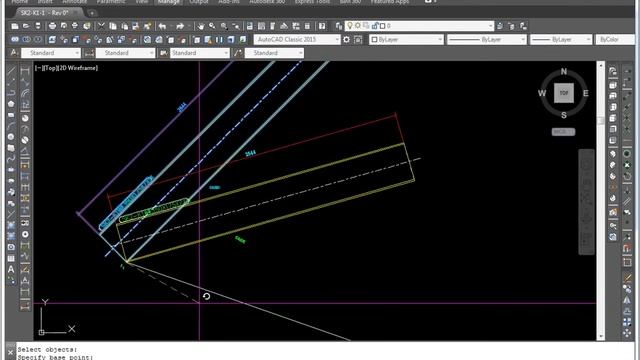Click the Undo arrow icon
This screenshot has height=360, width=640.
tap(162, 26)
